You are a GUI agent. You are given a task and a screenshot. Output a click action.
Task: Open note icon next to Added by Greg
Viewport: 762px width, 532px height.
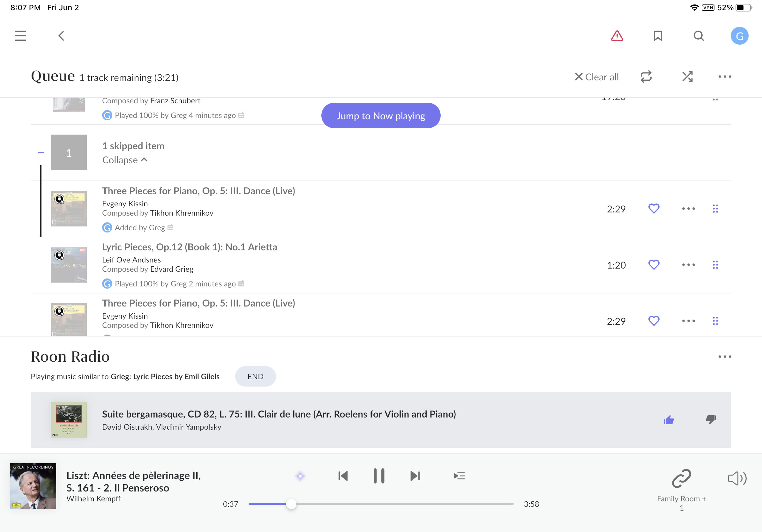click(x=170, y=227)
